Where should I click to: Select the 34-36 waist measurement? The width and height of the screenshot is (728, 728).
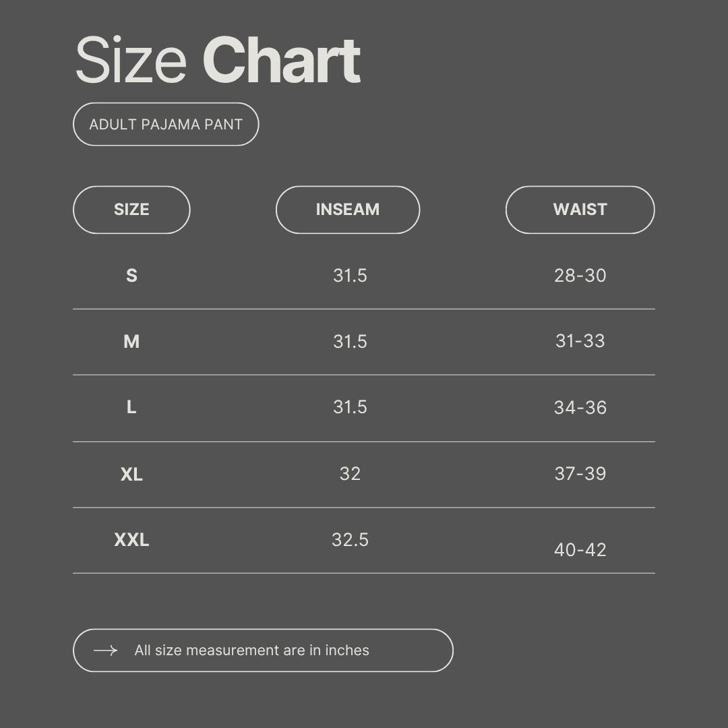pyautogui.click(x=580, y=408)
